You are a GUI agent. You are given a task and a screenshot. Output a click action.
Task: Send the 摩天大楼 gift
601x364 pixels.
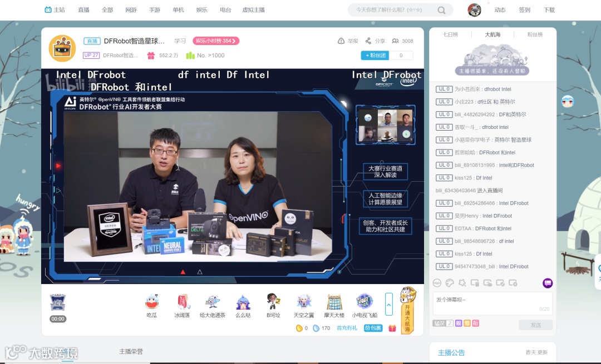[334, 306]
